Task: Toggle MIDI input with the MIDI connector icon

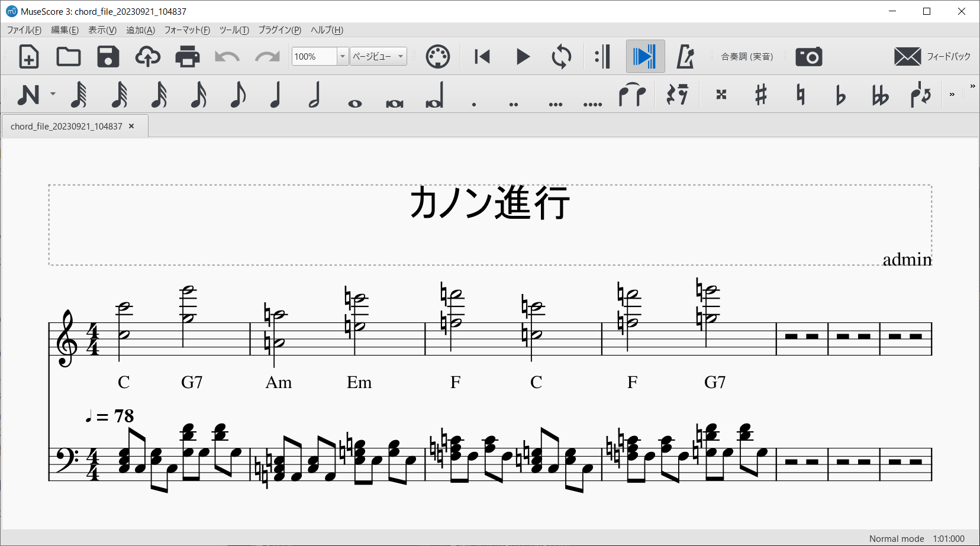Action: 438,57
